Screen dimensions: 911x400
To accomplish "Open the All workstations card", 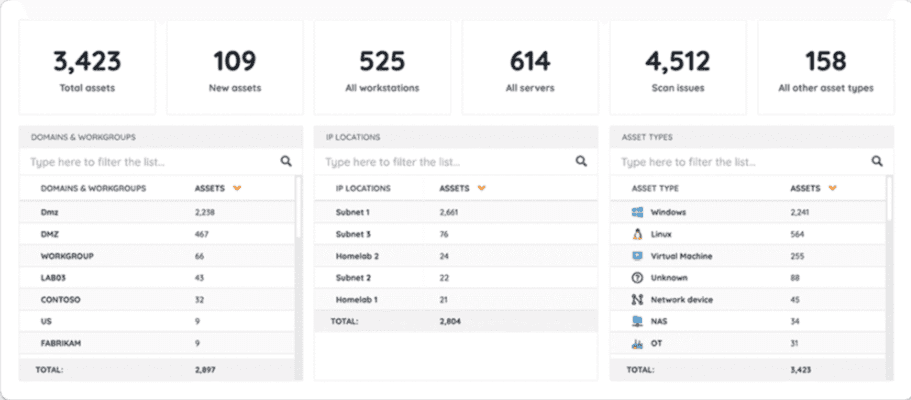I will [382, 67].
